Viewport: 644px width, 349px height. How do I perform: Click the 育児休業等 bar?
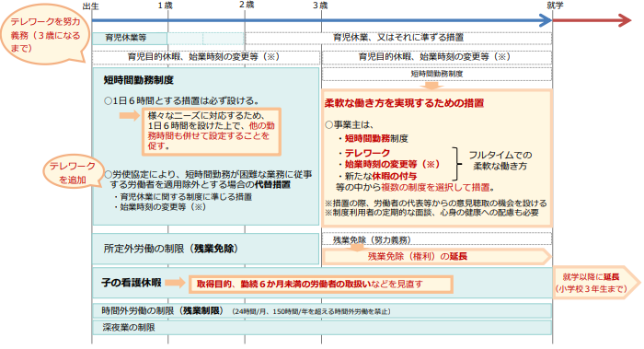(x=130, y=38)
